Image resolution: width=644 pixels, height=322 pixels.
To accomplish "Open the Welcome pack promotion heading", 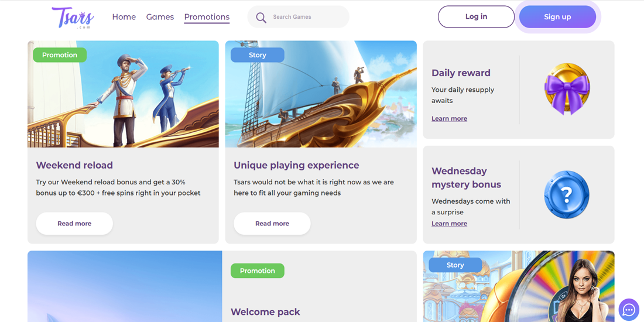I will (265, 312).
